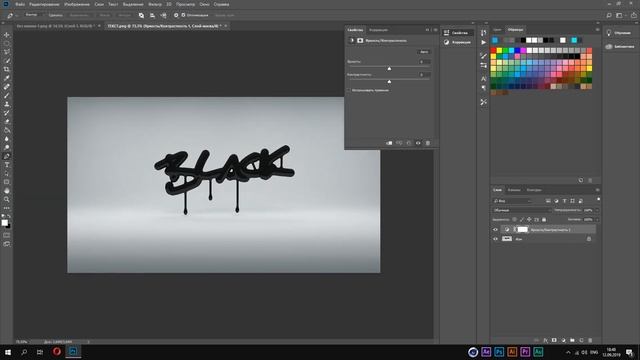Pick the pure red swatch

click(x=493, y=51)
